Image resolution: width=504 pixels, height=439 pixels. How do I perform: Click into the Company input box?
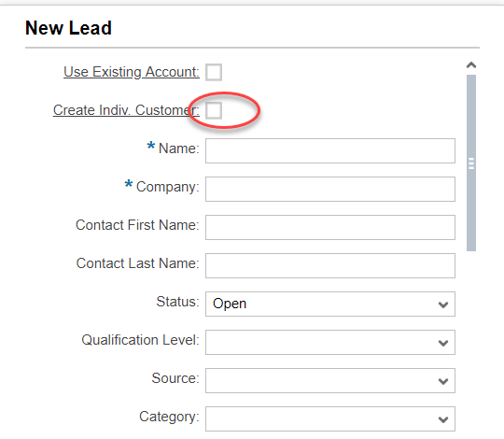point(330,189)
